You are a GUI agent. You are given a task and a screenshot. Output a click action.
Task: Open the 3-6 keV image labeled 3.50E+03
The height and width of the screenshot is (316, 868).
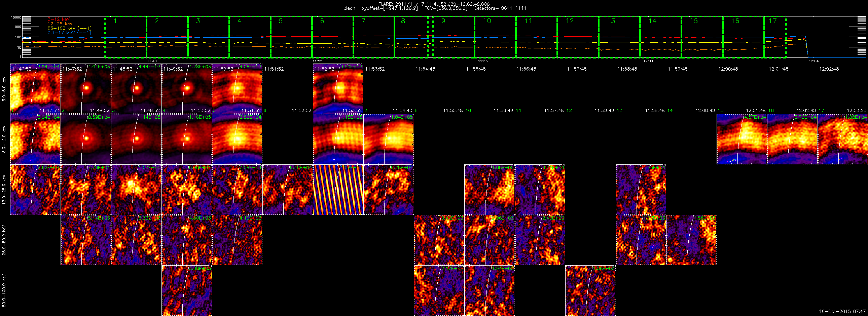point(338,88)
